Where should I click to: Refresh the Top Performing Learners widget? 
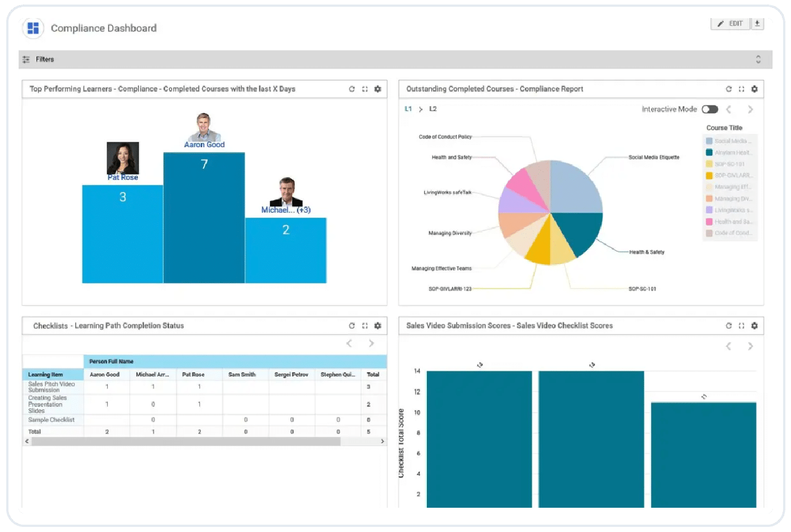(352, 89)
